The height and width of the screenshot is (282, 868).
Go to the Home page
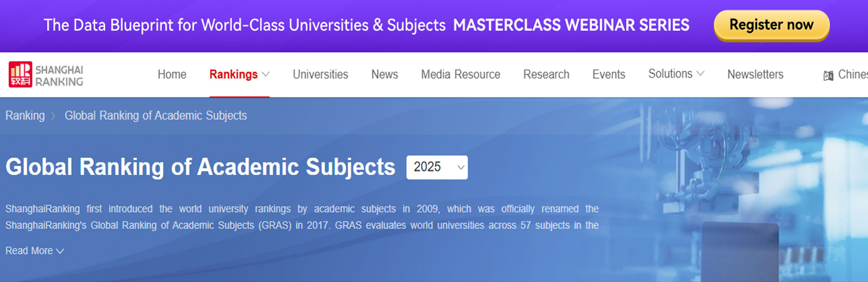[x=172, y=74]
